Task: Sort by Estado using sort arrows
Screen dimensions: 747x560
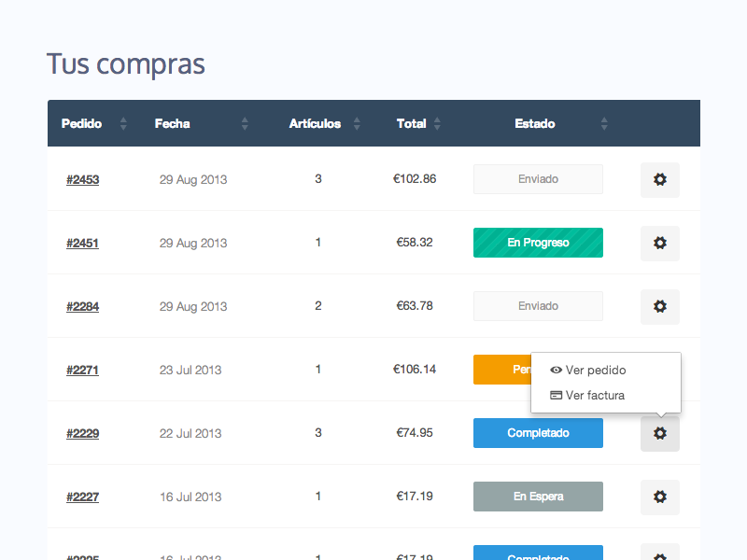Action: [x=604, y=123]
